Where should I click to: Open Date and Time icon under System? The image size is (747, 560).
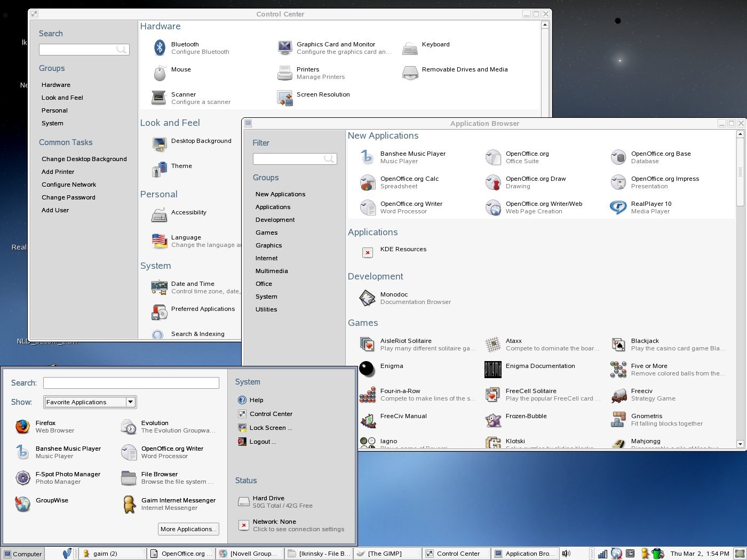coord(159,287)
